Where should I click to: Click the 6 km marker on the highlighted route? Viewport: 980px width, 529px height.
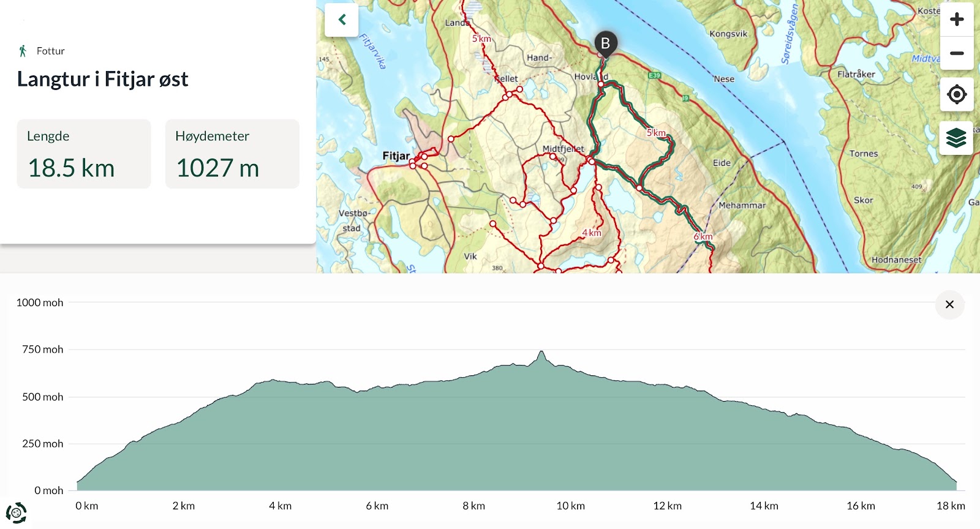coord(703,236)
